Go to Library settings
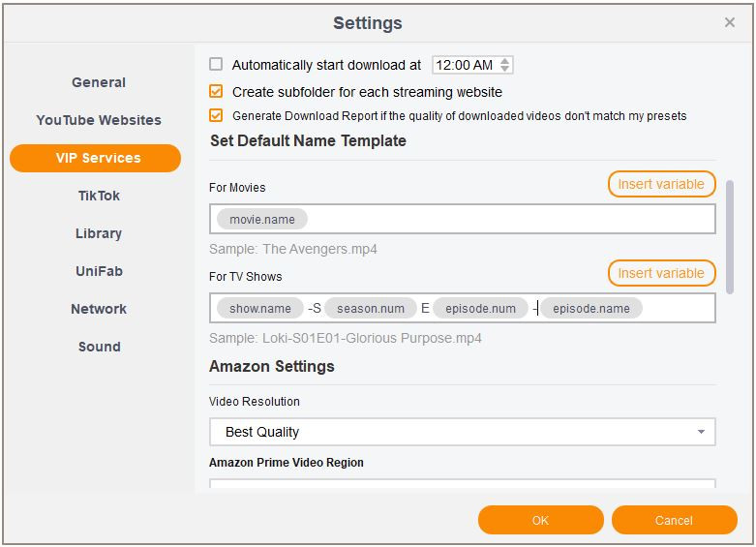756x547 pixels. click(99, 233)
